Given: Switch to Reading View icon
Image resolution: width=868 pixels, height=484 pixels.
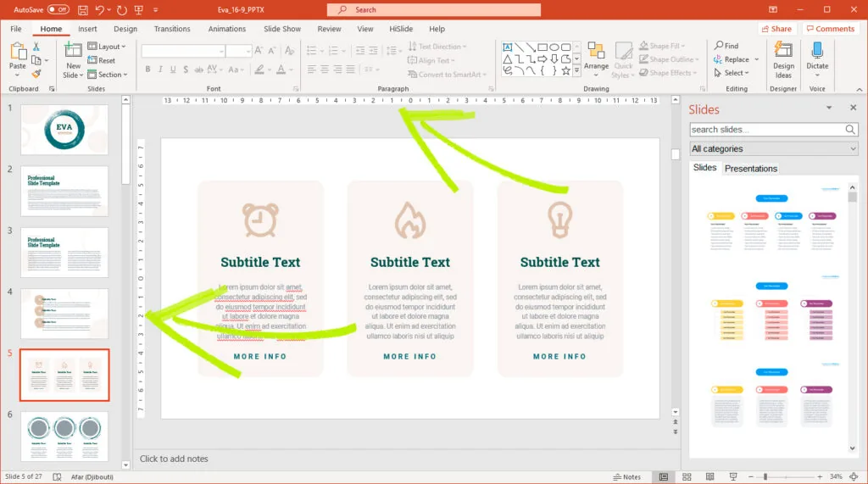Looking at the screenshot, I should tap(709, 477).
